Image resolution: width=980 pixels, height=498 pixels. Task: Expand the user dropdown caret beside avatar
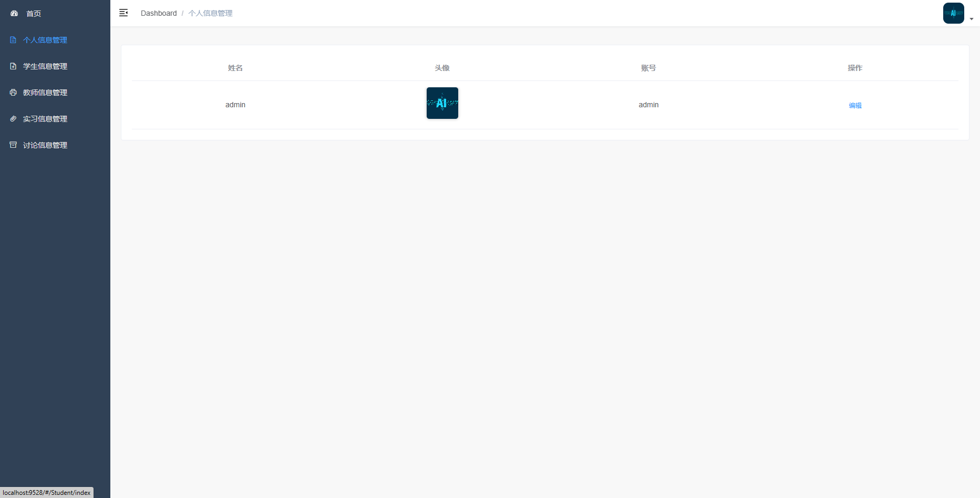972,19
